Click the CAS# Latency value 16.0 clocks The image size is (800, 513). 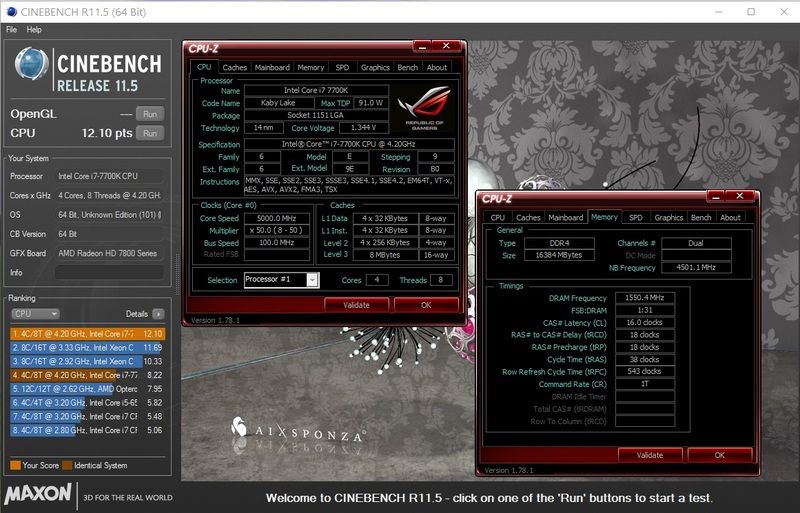(645, 323)
